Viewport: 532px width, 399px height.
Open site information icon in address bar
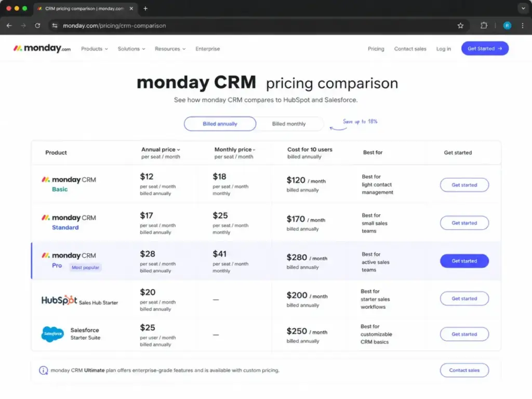pos(55,25)
